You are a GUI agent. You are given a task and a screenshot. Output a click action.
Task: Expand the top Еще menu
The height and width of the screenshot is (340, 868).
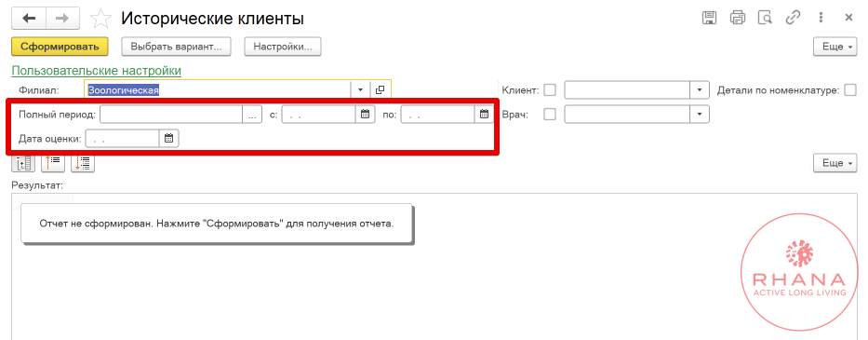point(835,47)
